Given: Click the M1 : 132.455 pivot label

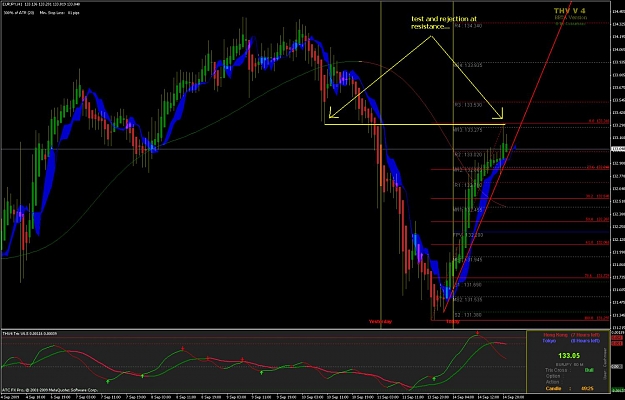Looking at the screenshot, I should pyautogui.click(x=468, y=209).
